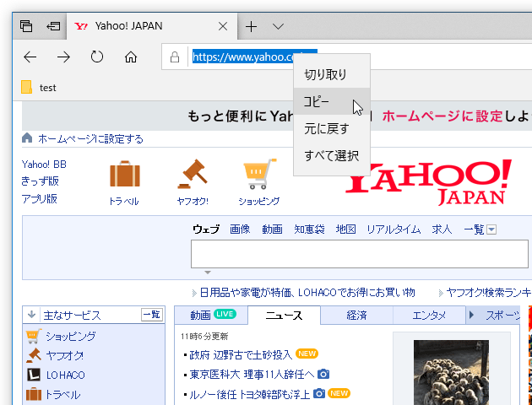532x405 pixels.
Task: Open ヤフオク! in the services list
Action: pyautogui.click(x=65, y=355)
